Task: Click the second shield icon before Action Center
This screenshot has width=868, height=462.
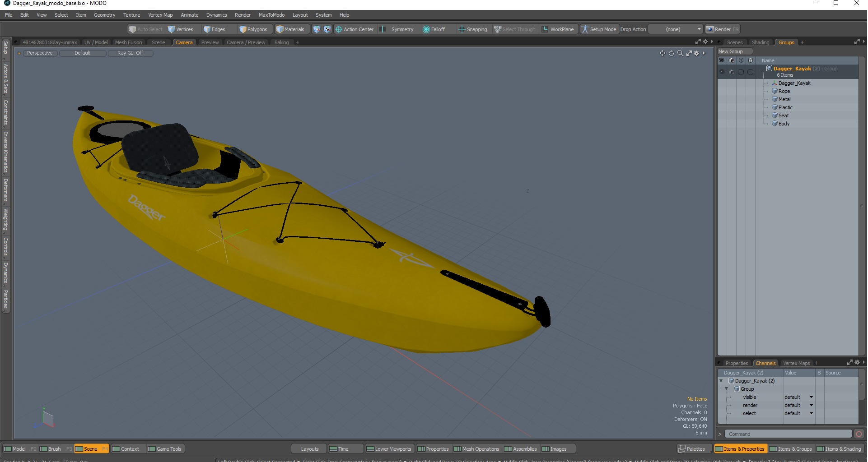Action: click(x=327, y=29)
